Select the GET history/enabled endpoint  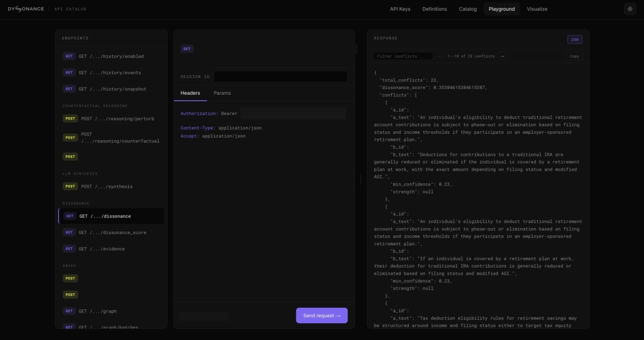click(111, 56)
